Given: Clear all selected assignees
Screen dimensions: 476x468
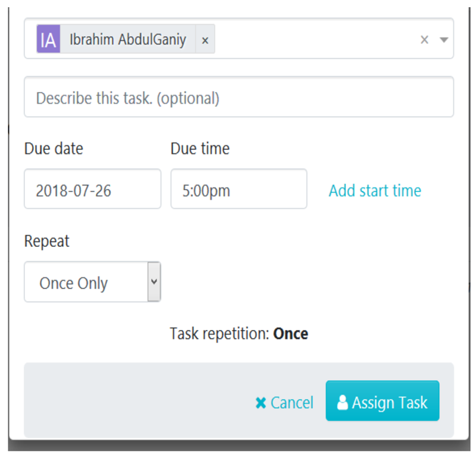Looking at the screenshot, I should 424,39.
